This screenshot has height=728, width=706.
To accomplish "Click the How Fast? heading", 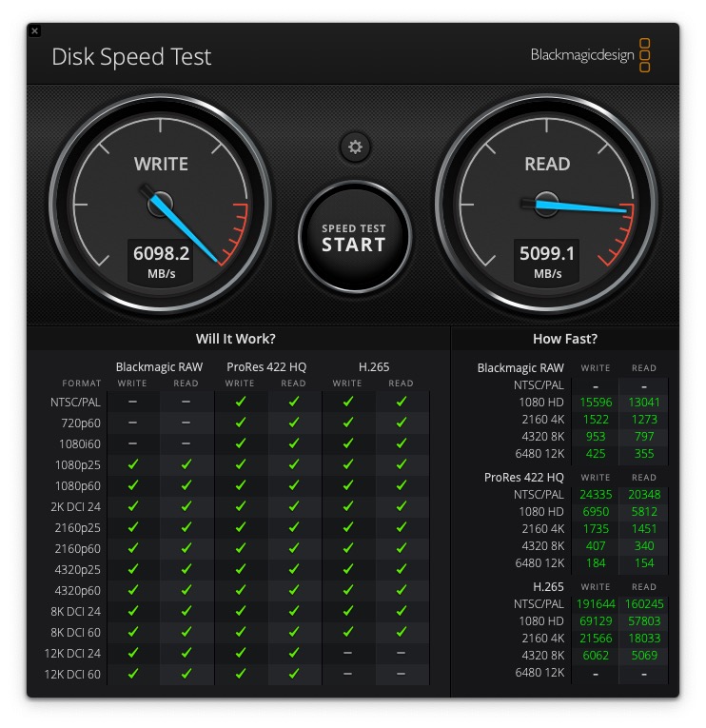I will coord(565,339).
